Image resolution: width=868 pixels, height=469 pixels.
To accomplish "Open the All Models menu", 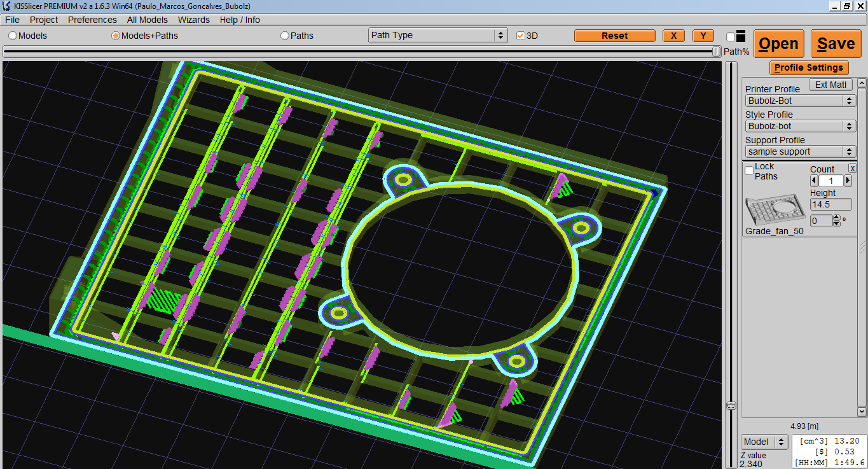I will [x=148, y=20].
